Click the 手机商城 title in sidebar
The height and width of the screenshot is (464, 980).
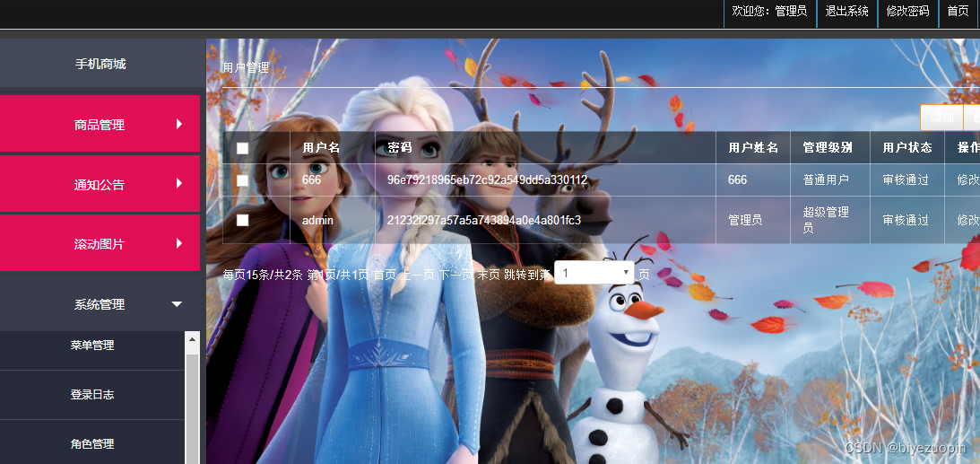coord(100,64)
